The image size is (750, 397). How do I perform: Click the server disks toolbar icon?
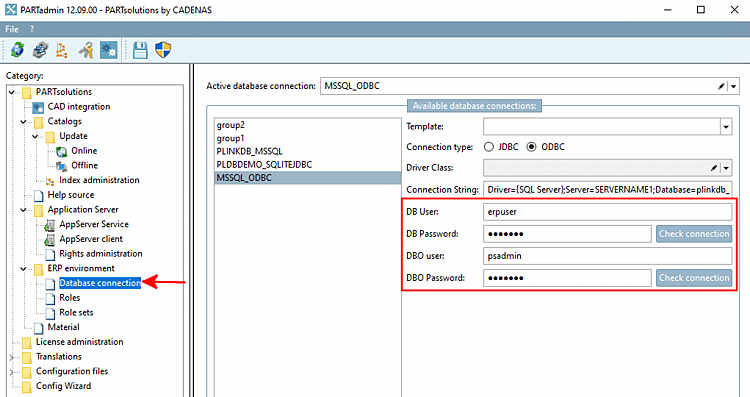coord(40,50)
